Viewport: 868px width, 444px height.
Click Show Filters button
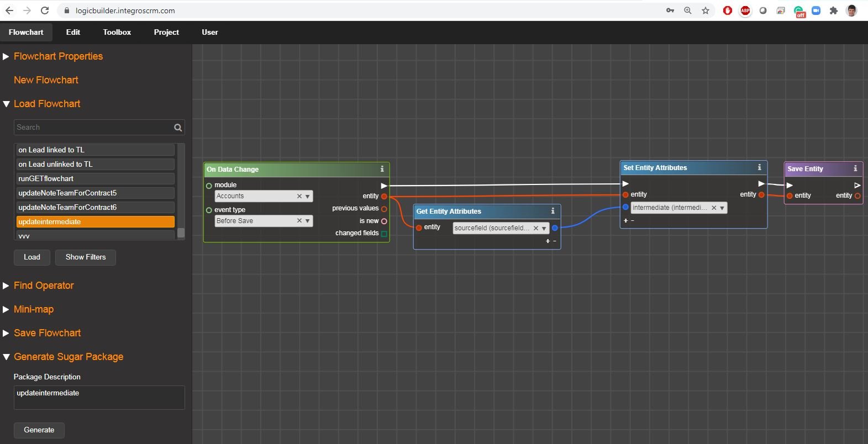tap(86, 257)
